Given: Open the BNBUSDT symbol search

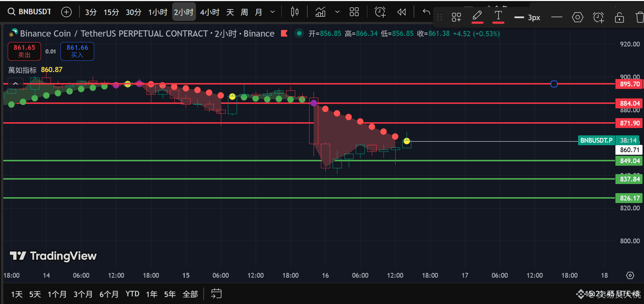Looking at the screenshot, I should tap(29, 12).
